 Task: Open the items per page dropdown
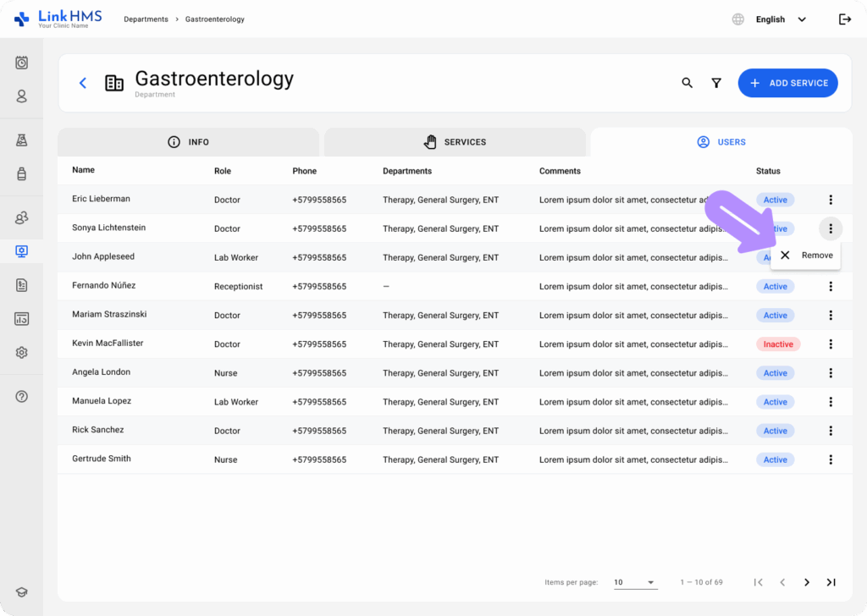click(x=635, y=582)
